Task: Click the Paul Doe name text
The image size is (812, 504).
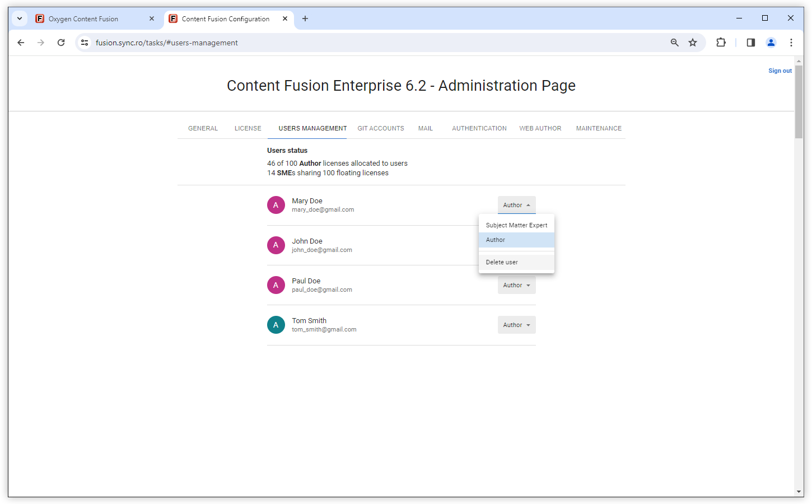Action: (306, 281)
